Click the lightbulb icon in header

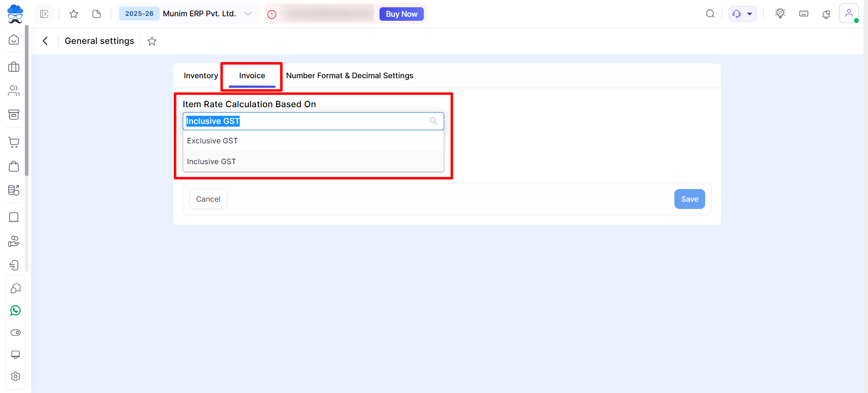pos(780,14)
